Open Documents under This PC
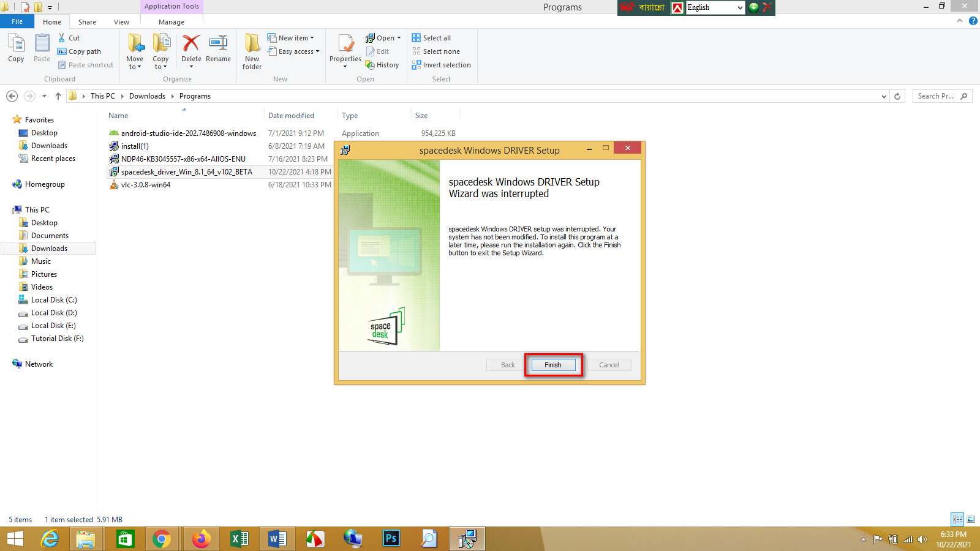 point(50,236)
